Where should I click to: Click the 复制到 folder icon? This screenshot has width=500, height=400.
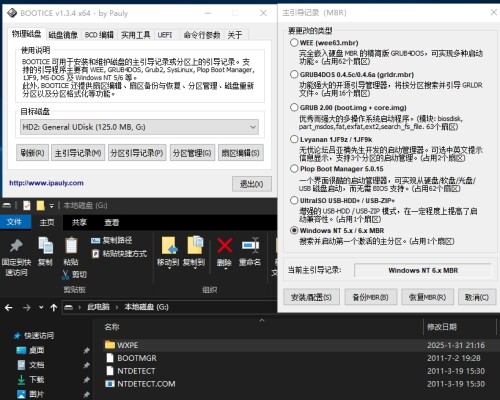(x=195, y=245)
